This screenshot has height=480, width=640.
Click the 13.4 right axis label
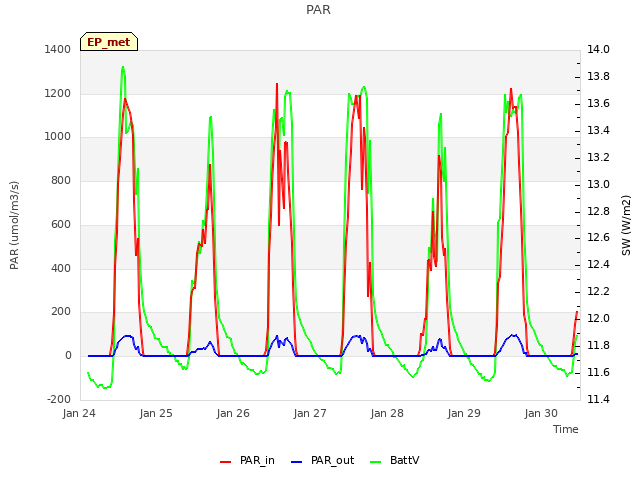598,130
